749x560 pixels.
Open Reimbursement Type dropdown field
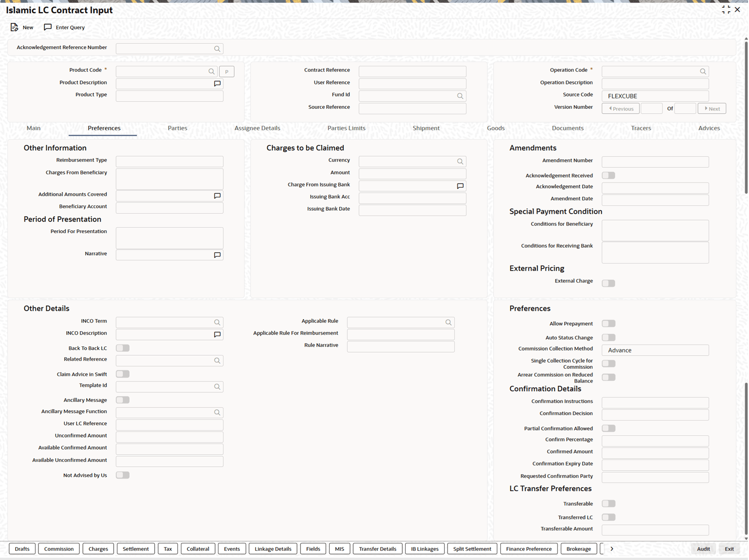click(169, 161)
